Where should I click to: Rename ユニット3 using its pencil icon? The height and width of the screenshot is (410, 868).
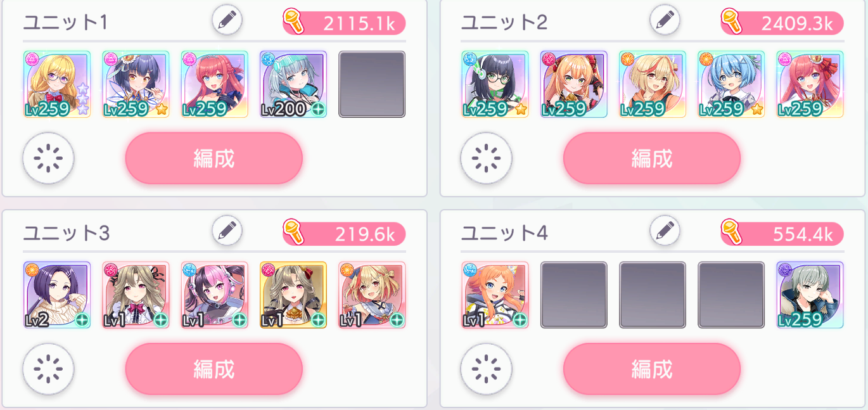click(x=227, y=231)
